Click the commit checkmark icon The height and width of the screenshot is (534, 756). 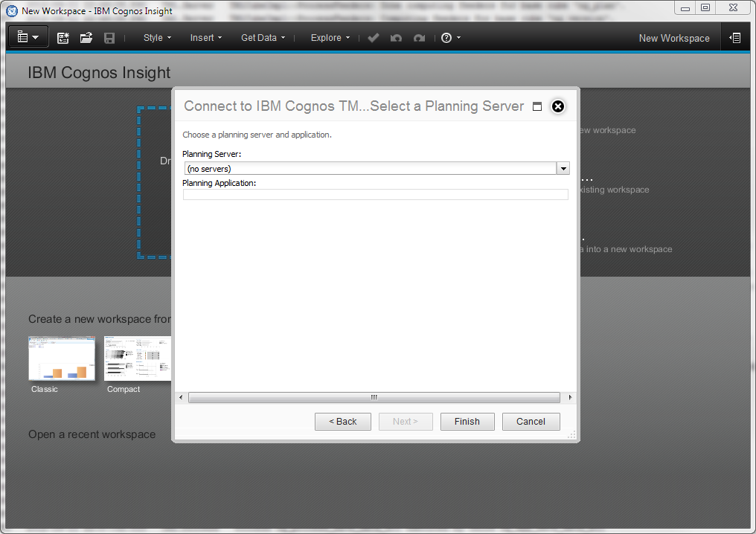374,38
